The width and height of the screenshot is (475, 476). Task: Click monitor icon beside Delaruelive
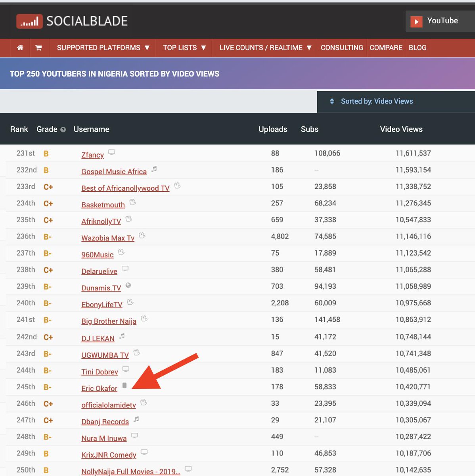[125, 269]
